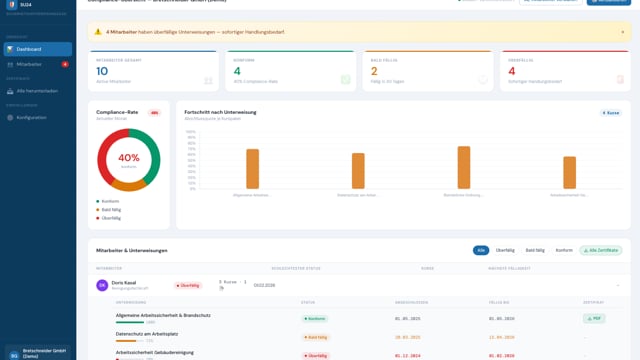Open Mitarbeiter in the sidebar
Image resolution: width=640 pixels, height=360 pixels.
coord(38,64)
